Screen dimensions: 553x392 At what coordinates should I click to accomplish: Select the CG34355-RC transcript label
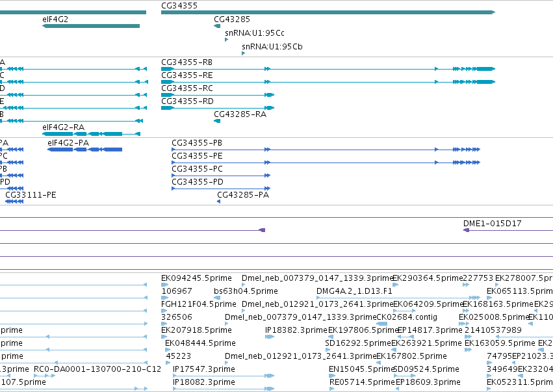coord(187,88)
